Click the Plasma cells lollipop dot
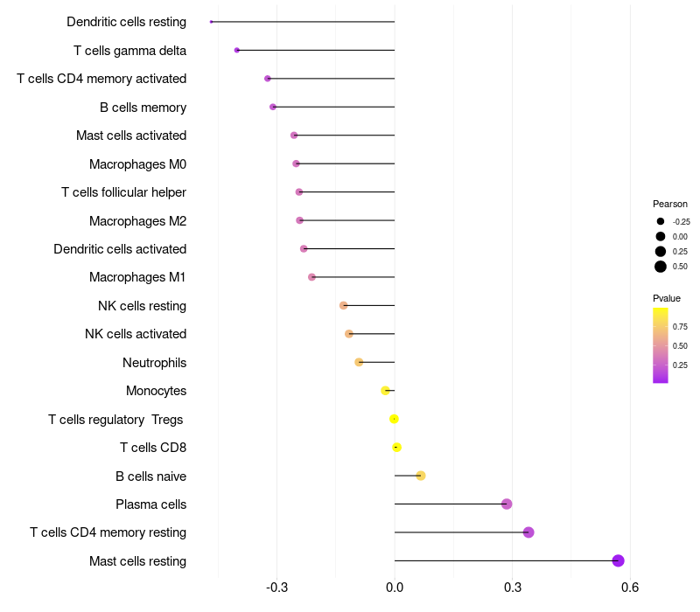The height and width of the screenshot is (612, 700). pos(507,504)
